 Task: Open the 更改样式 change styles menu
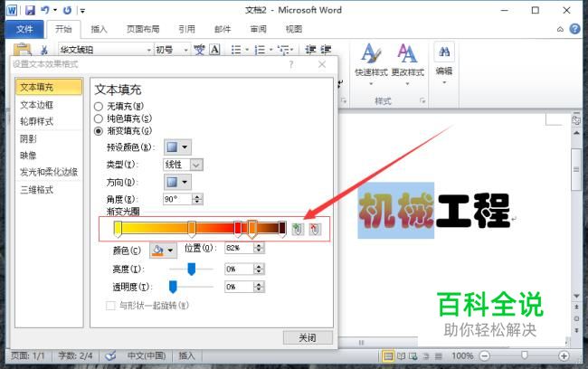pos(408,63)
